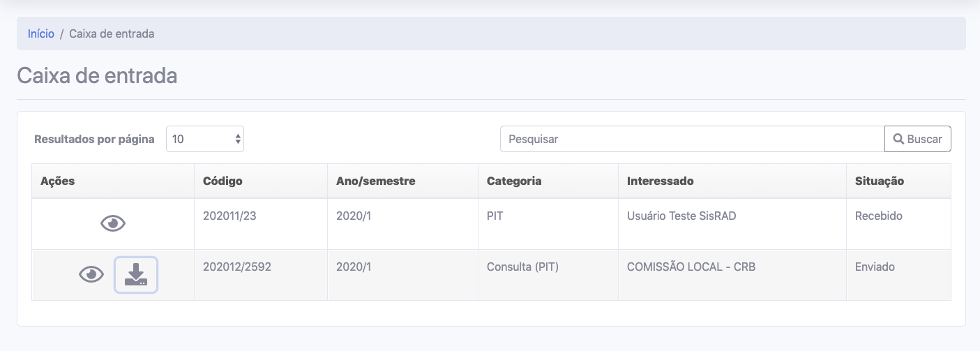The width and height of the screenshot is (980, 351).
Task: Click the Código column header
Action: [223, 181]
